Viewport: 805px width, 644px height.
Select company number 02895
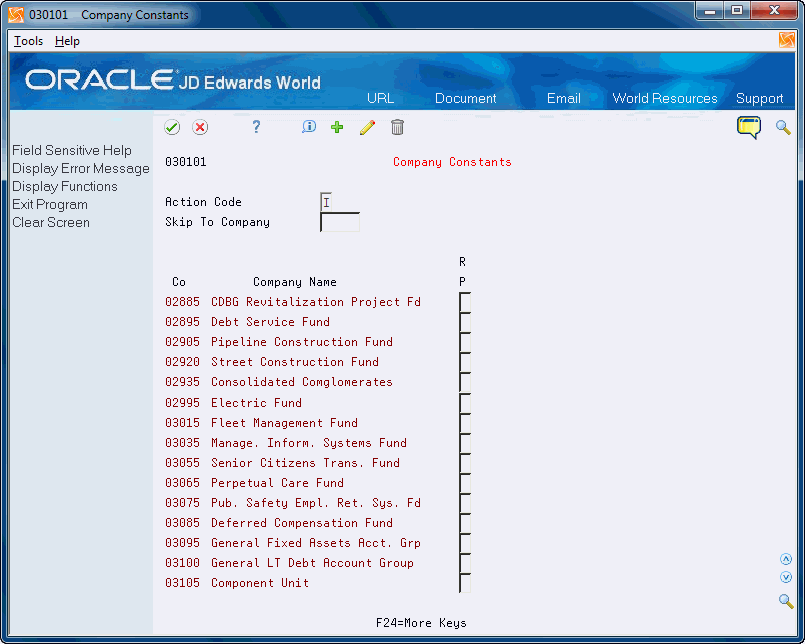pyautogui.click(x=182, y=322)
